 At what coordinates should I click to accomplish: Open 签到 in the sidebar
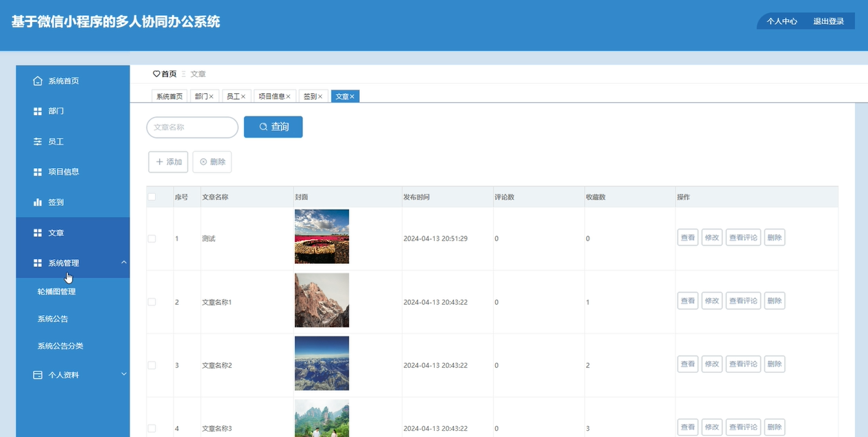[73, 202]
